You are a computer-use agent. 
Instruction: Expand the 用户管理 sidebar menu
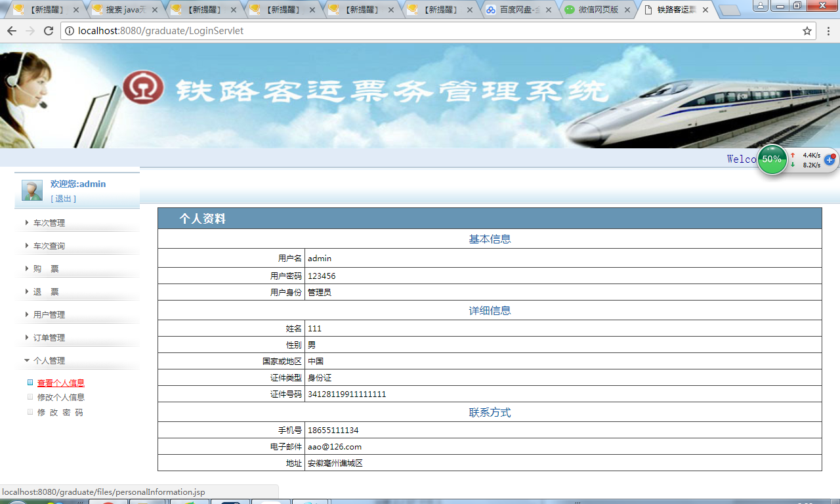pos(49,314)
